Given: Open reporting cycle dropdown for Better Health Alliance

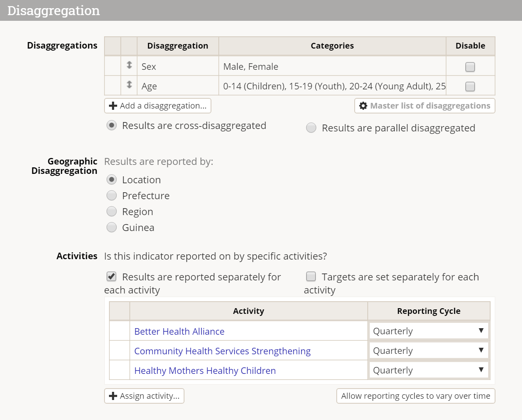Looking at the screenshot, I should pos(429,331).
